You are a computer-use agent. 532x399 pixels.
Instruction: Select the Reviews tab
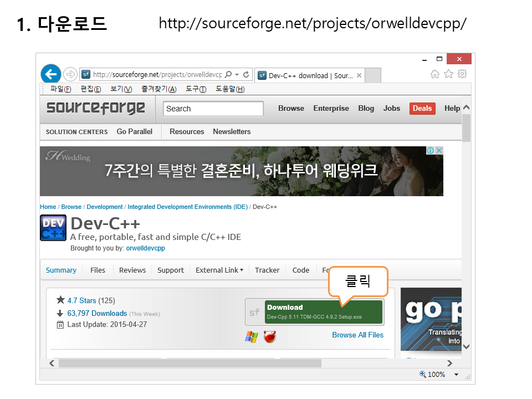(x=132, y=270)
